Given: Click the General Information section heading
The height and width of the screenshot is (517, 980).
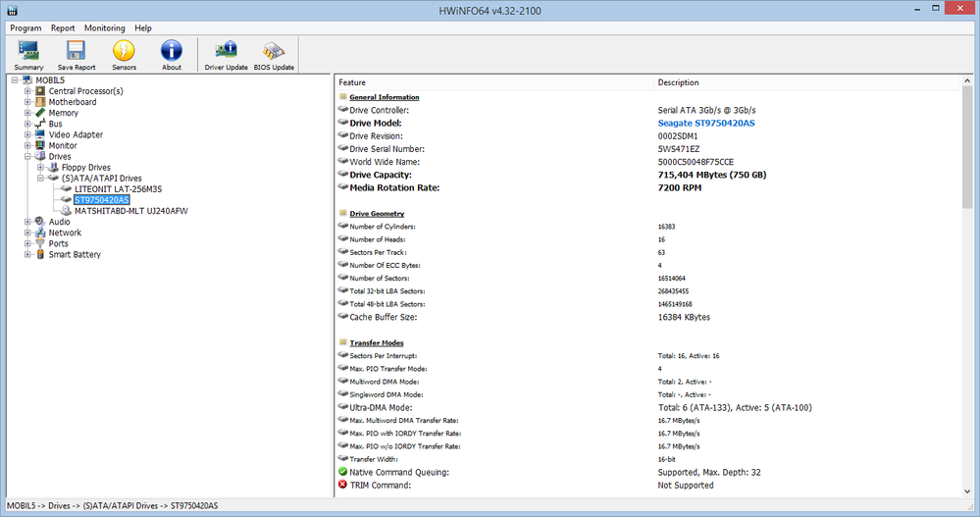Looking at the screenshot, I should (385, 97).
